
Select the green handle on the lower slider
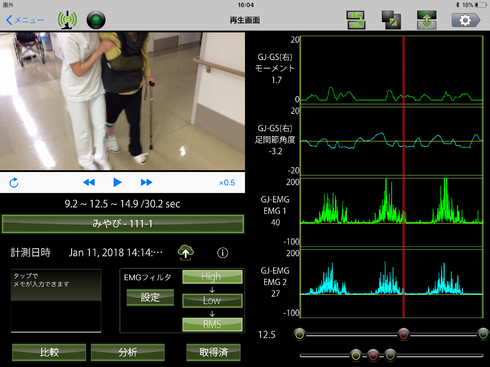click(x=390, y=355)
